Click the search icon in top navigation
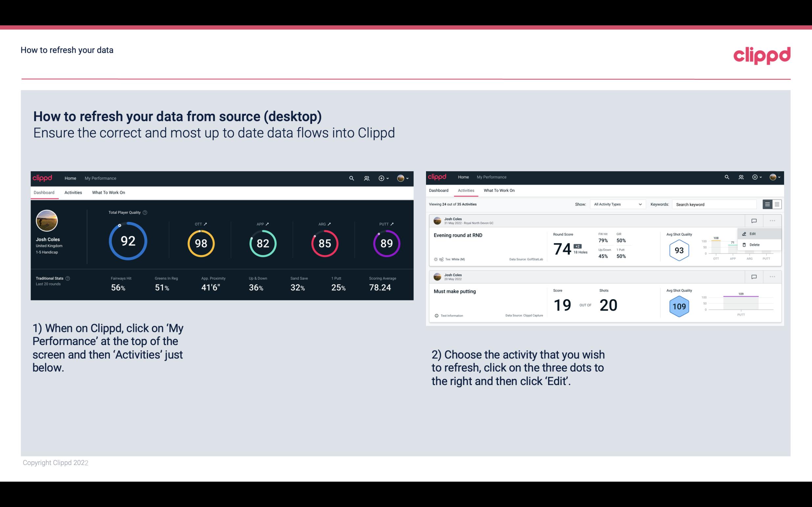This screenshot has height=507, width=812. coord(351,178)
